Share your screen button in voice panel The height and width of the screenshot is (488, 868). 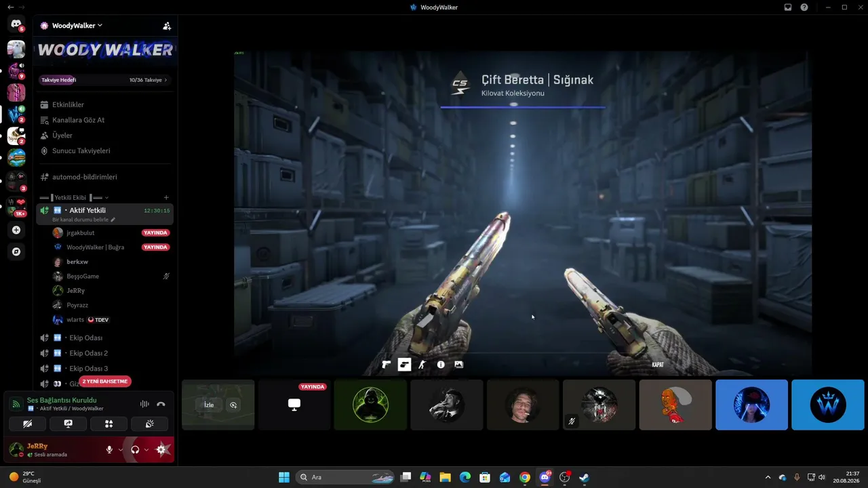pyautogui.click(x=68, y=424)
